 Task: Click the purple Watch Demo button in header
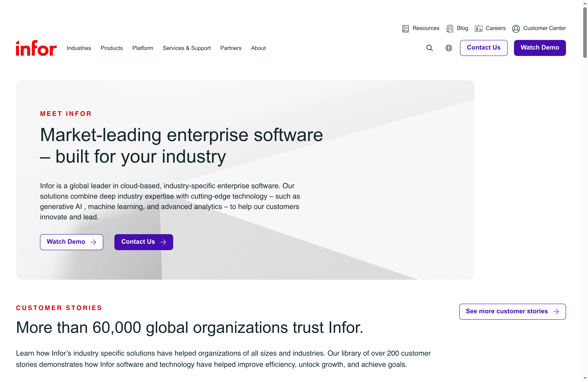(x=540, y=48)
